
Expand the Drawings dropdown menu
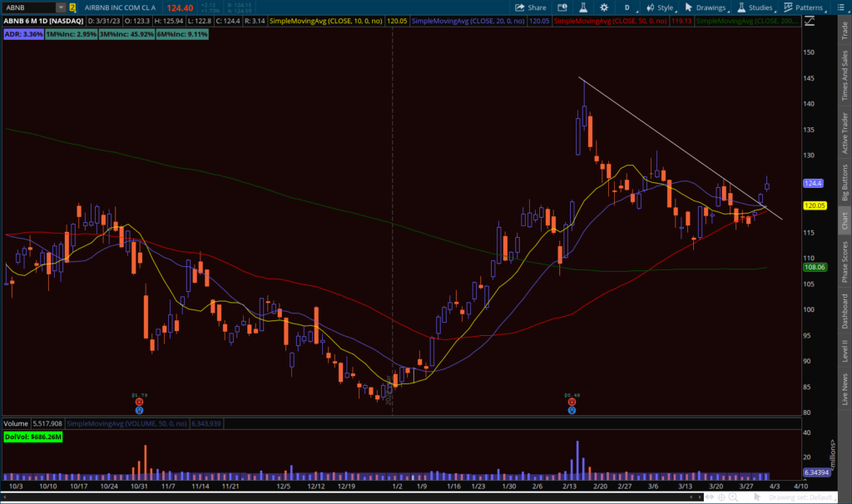728,10
